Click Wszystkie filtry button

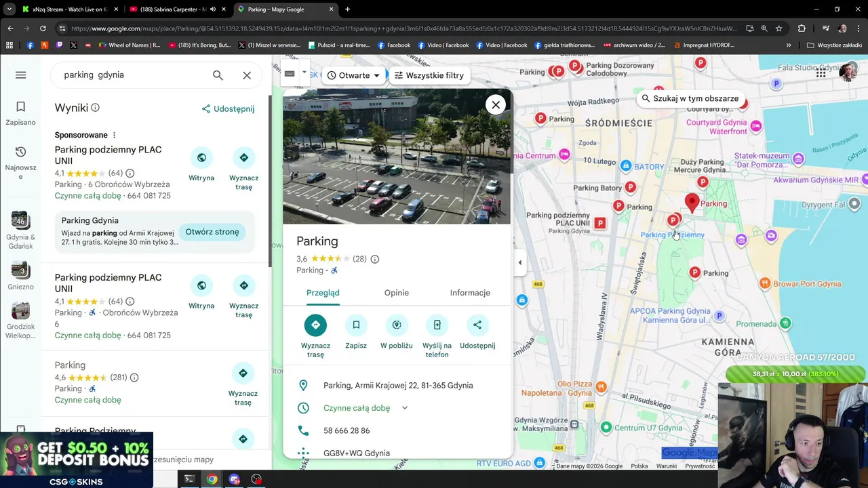429,75
